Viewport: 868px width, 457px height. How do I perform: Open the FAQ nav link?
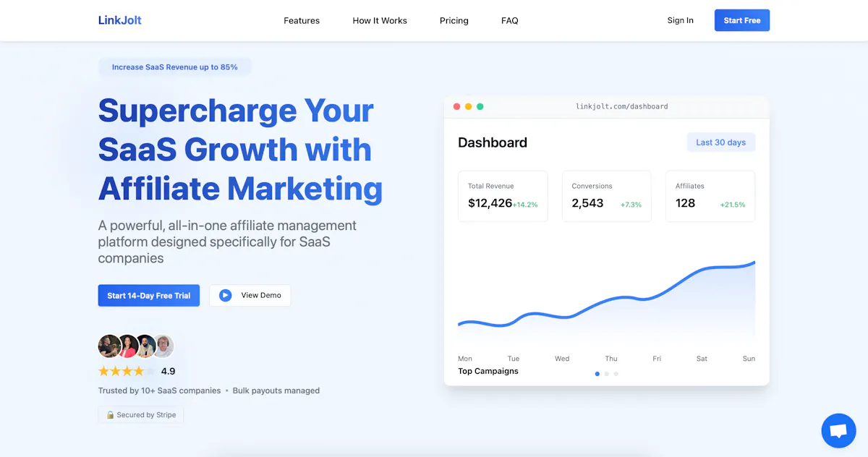pos(510,20)
